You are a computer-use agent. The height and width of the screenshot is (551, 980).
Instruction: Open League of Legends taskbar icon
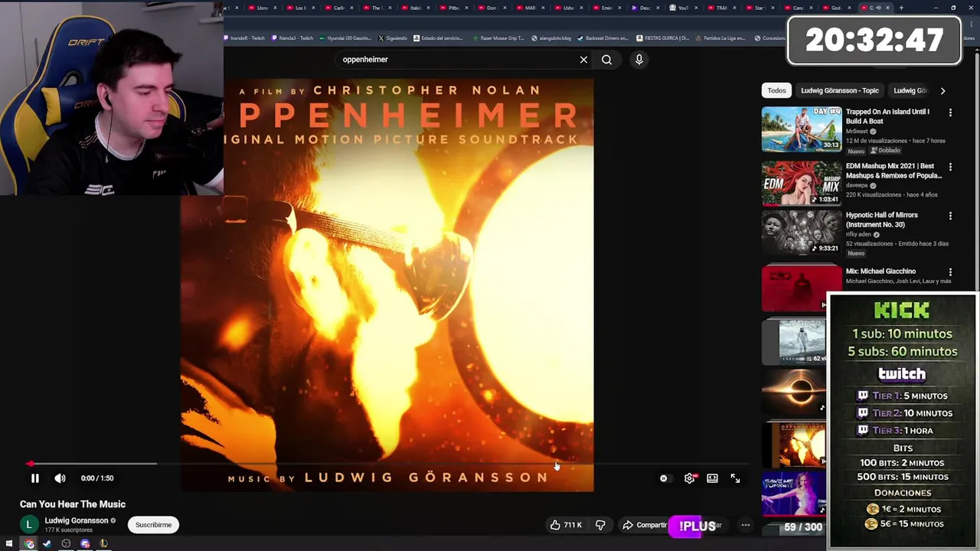[103, 544]
